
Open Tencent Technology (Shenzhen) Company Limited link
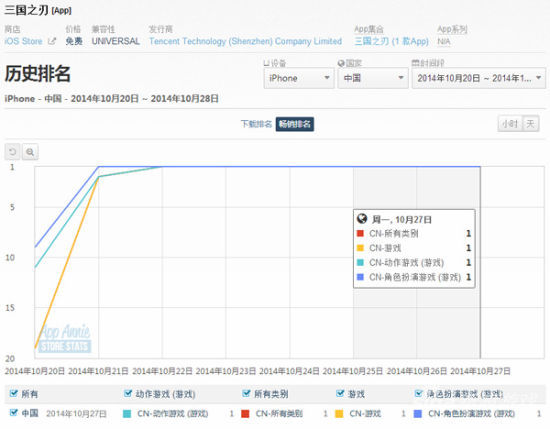(246, 41)
